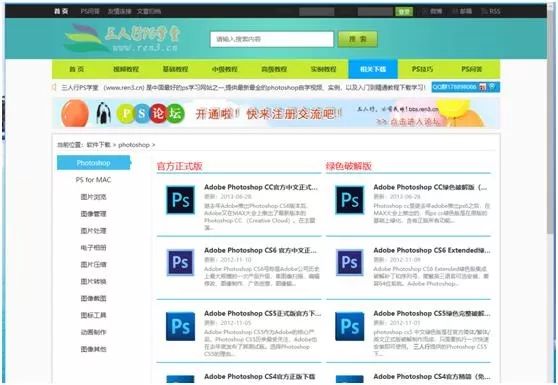
Task: Open 'Adobe Photoshop CS6 官方中文正...' title link
Action: pos(260,250)
